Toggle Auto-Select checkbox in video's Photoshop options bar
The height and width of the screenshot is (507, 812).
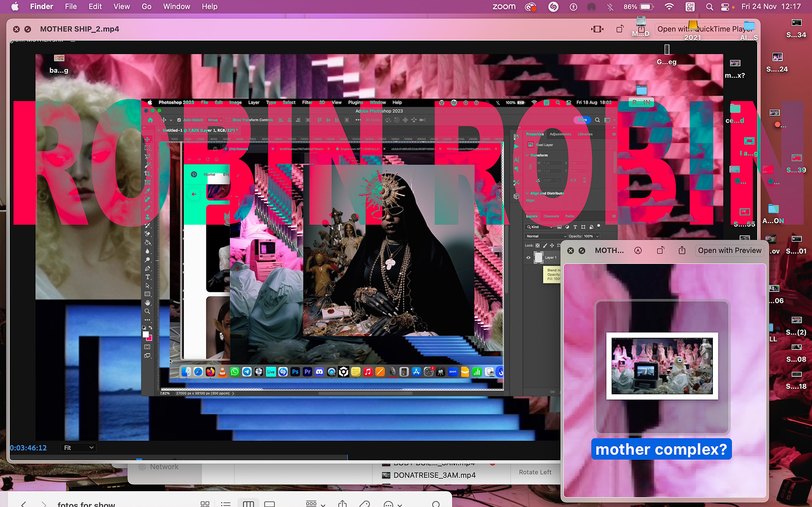[x=179, y=120]
